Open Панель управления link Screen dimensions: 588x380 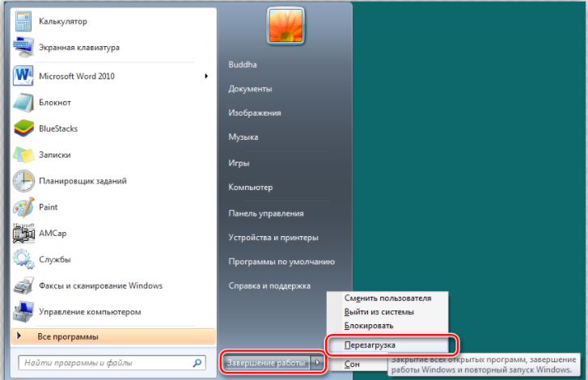tap(266, 213)
